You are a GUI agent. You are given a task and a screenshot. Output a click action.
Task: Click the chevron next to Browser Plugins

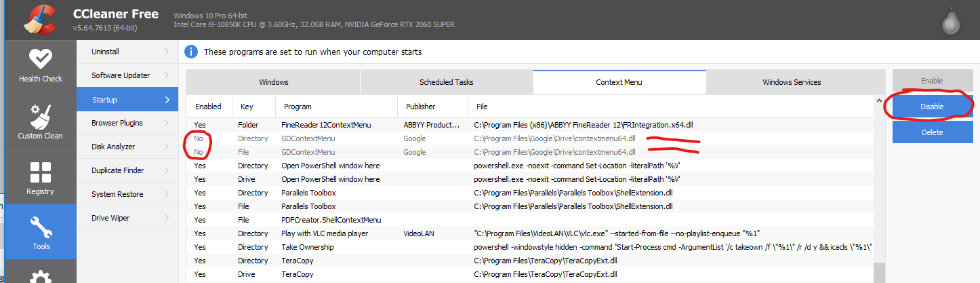(167, 123)
